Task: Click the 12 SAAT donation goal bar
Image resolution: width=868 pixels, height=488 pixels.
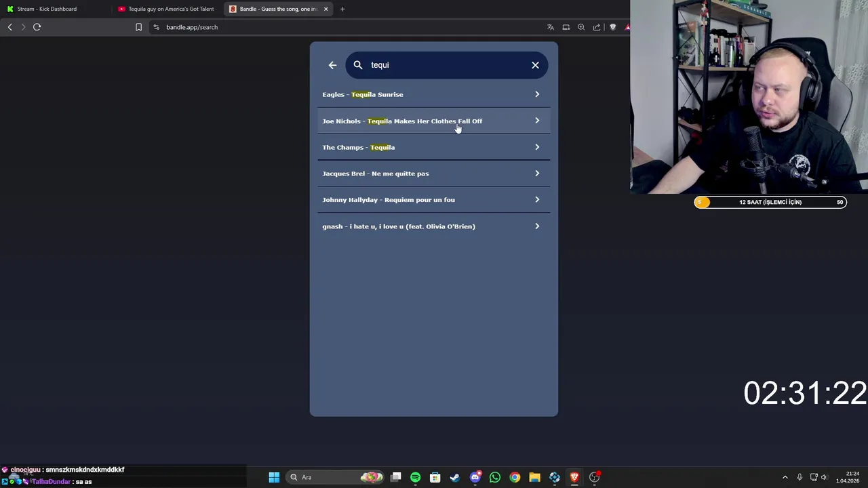Action: coord(770,202)
